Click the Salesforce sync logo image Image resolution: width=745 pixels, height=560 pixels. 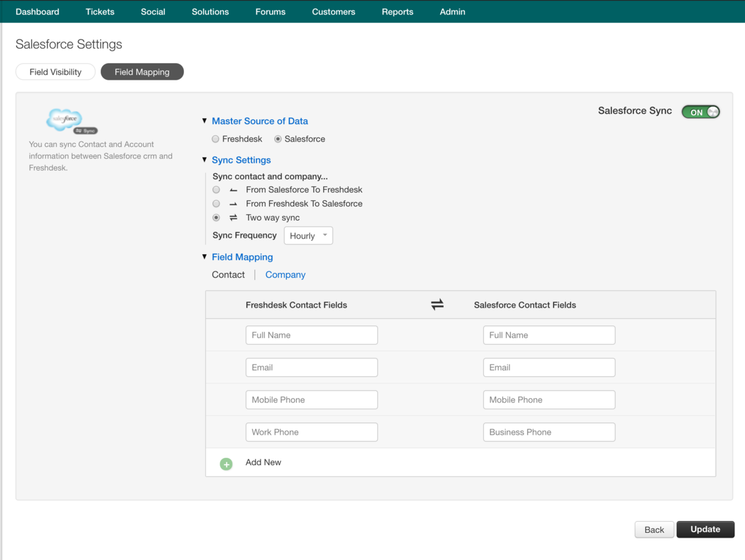click(65, 121)
